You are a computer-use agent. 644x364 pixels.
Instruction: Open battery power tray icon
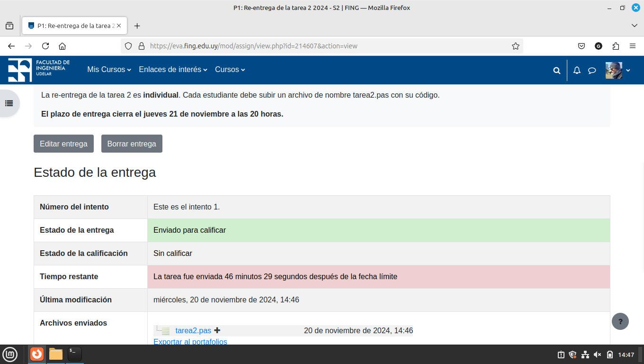pos(610,355)
